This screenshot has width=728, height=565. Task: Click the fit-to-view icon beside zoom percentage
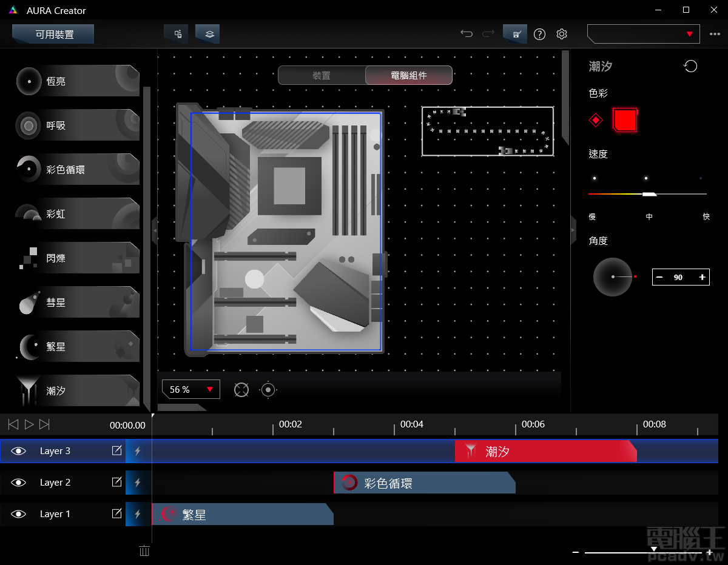[241, 390]
